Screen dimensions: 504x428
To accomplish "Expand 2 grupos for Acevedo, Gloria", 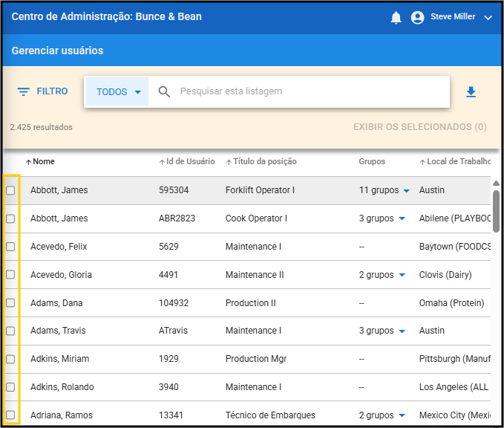I will pos(402,275).
